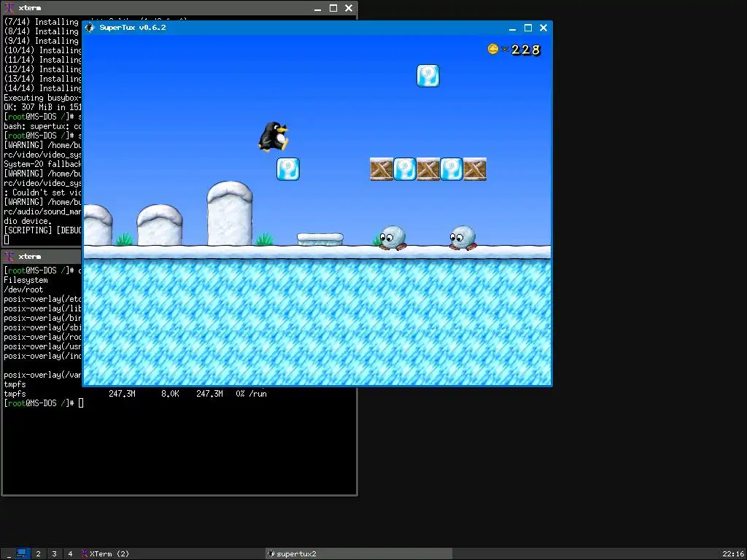Switch to the highlighted desktop 1 icon
The image size is (747, 560).
click(21, 553)
